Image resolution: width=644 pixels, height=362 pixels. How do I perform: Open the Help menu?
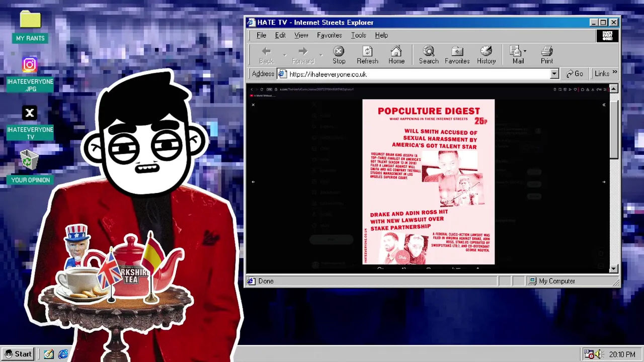coord(381,35)
